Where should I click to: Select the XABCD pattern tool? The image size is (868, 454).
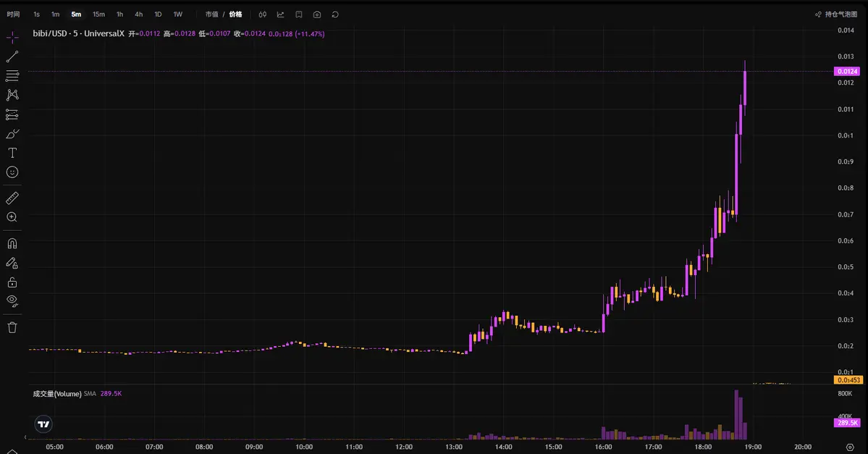pos(12,95)
